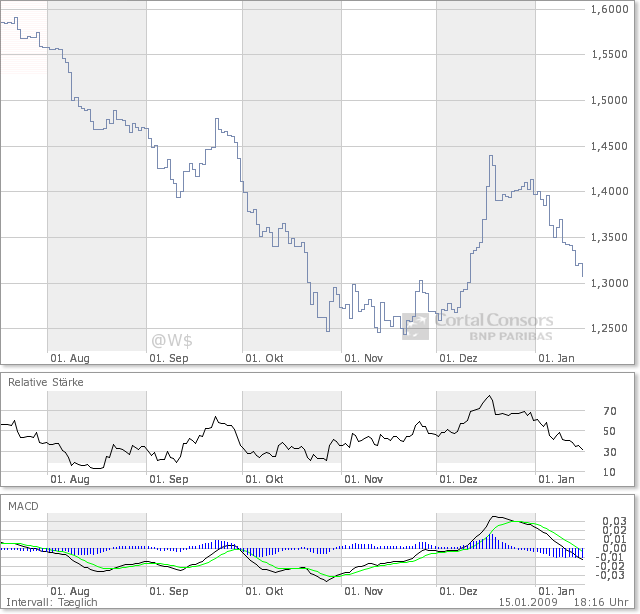Click '01. Jan' on the price chart axis
Image resolution: width=640 pixels, height=614 pixels.
click(556, 358)
